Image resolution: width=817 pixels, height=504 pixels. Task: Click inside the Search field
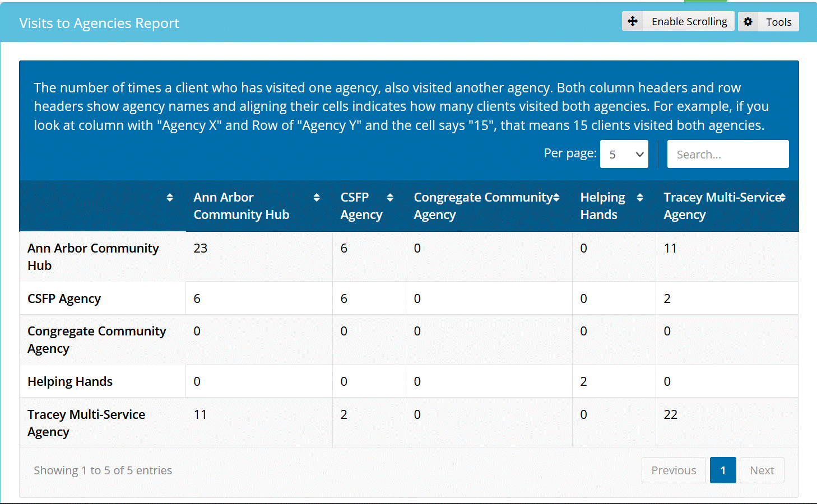click(727, 154)
